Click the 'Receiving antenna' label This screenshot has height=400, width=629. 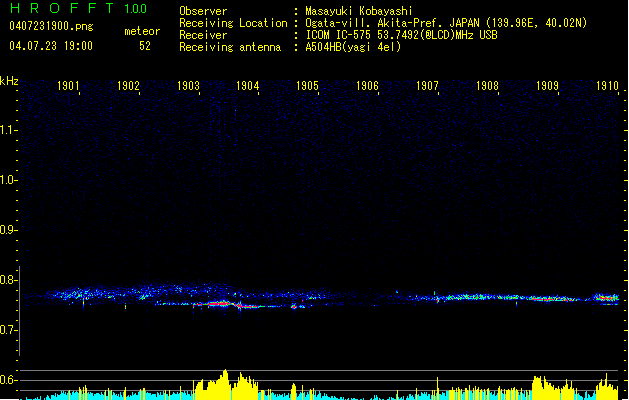coord(230,47)
